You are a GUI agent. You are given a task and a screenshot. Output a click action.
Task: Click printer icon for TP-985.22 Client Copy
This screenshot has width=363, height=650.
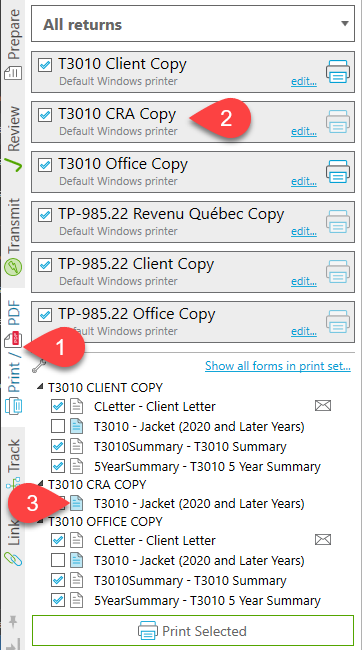338,272
